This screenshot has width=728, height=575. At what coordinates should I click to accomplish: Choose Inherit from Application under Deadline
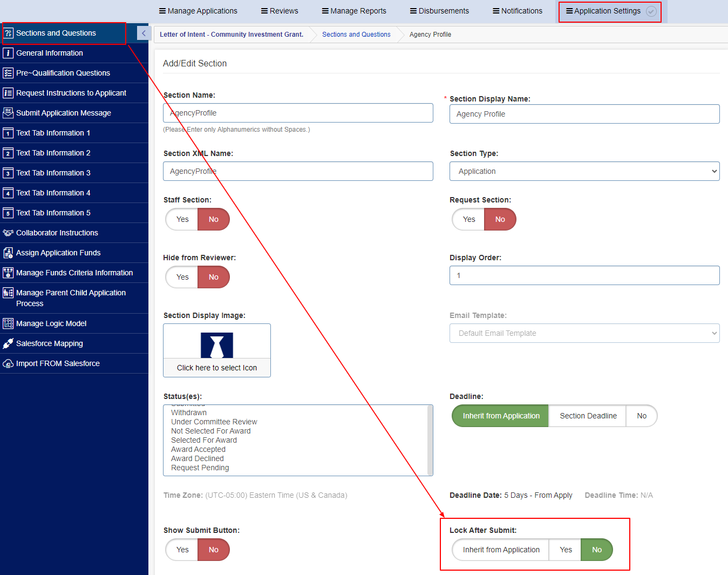(501, 416)
